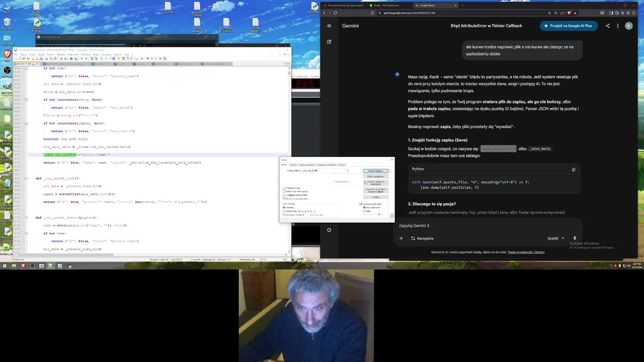This screenshot has height=362, width=644.
Task: Click Notepad++ Record Macro toolbar icon
Action: point(147,59)
